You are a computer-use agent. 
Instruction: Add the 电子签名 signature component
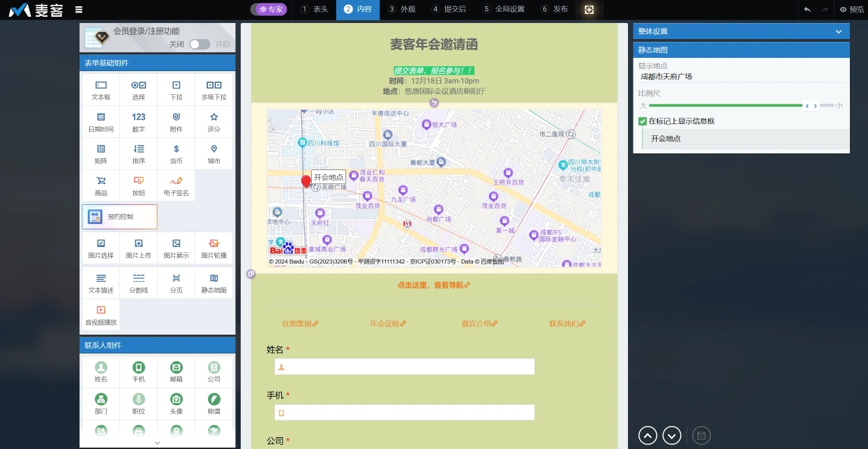coord(176,185)
